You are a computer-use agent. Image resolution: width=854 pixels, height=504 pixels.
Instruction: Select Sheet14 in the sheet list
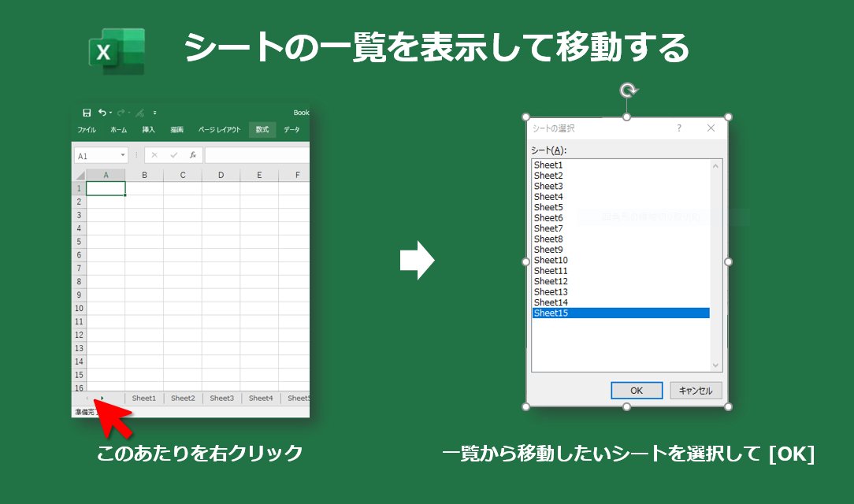point(621,302)
